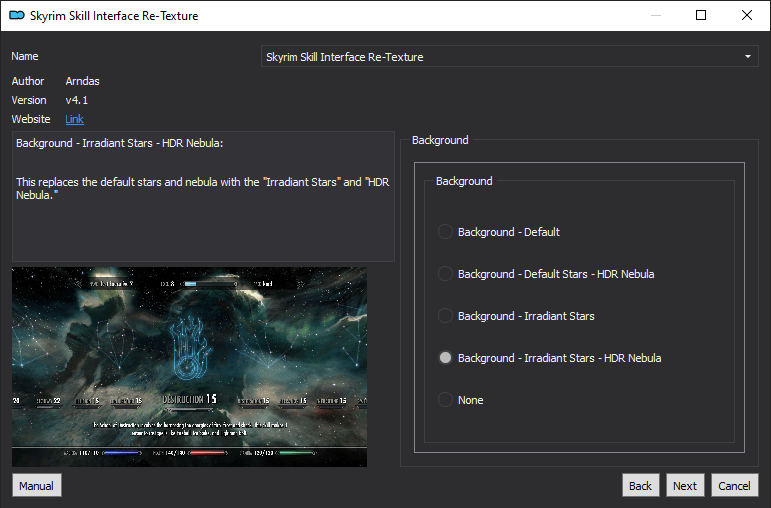Click the app icon in the title bar
Viewport: 771px width, 508px height.
coord(17,15)
